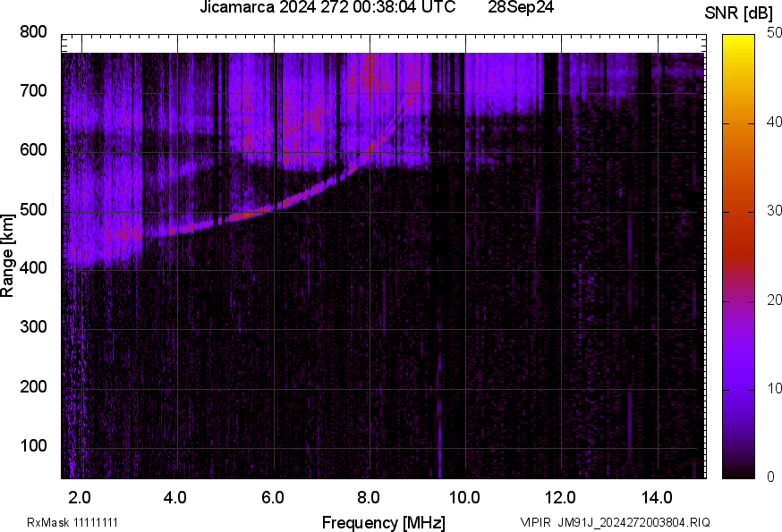The image size is (782, 532).
Task: Click the Frequency [MHz] axis label
Action: pos(383,522)
